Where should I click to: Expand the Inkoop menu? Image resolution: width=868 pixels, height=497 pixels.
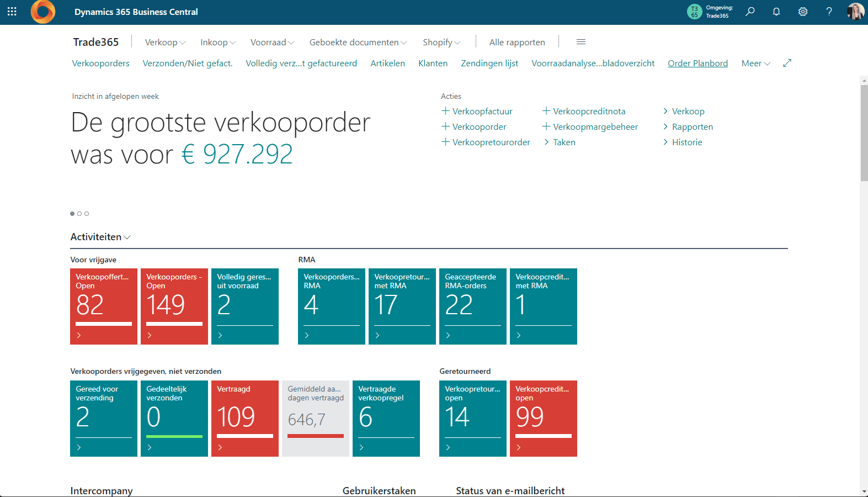point(218,42)
